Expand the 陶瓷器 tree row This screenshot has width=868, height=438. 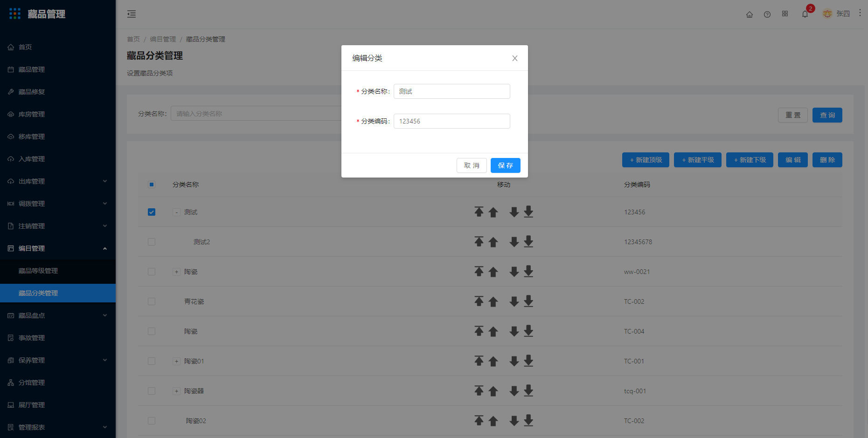pyautogui.click(x=176, y=391)
